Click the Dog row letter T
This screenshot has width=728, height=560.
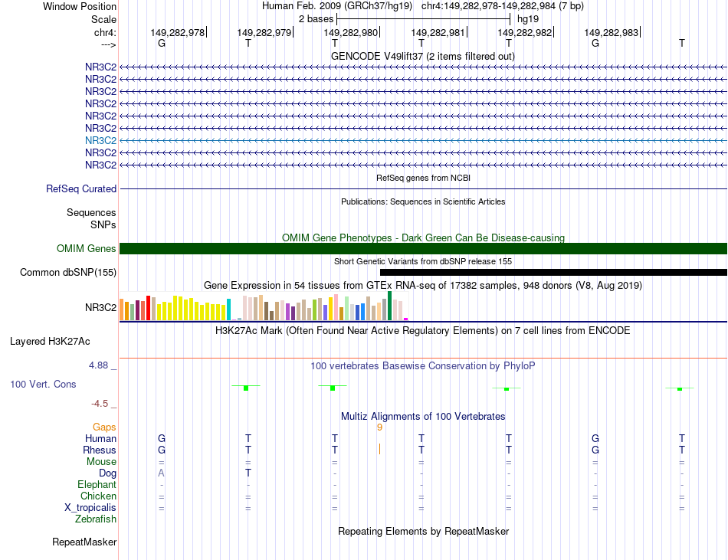pos(248,473)
